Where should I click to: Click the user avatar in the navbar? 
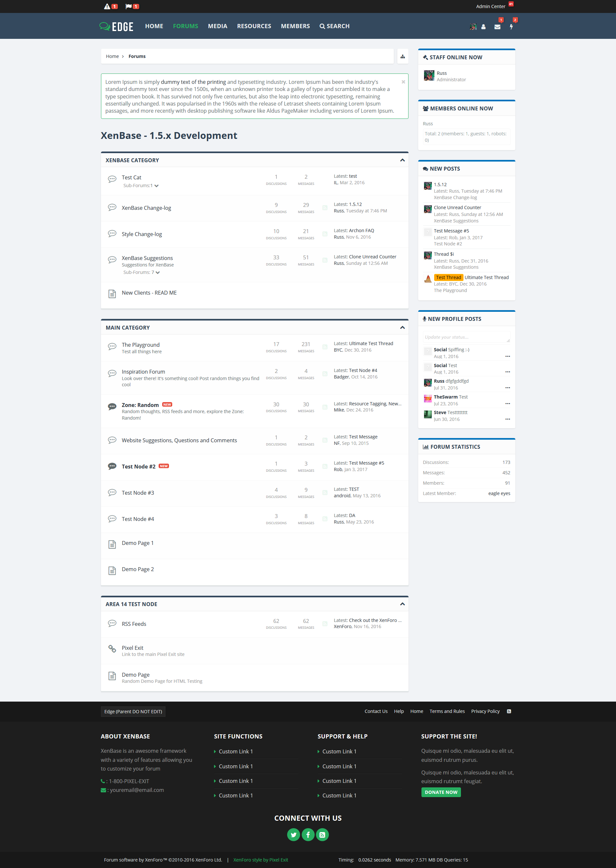pyautogui.click(x=473, y=27)
